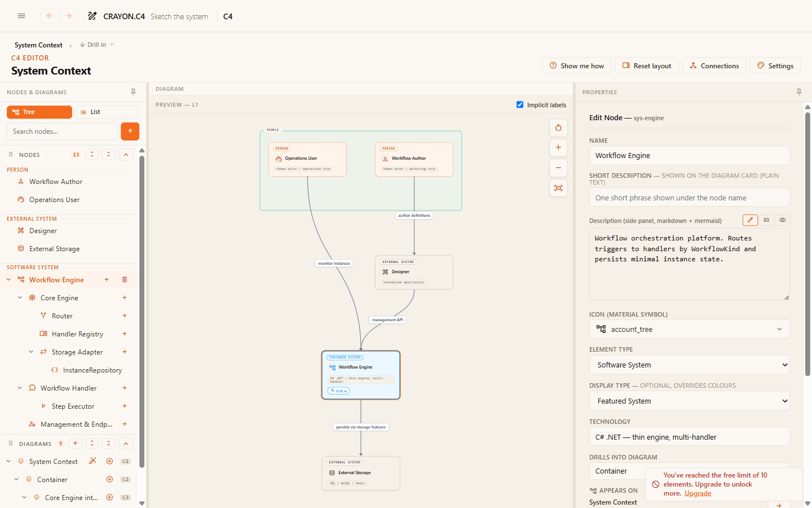Click the Short Description field
Screen dimensions: 812x508
[689, 198]
